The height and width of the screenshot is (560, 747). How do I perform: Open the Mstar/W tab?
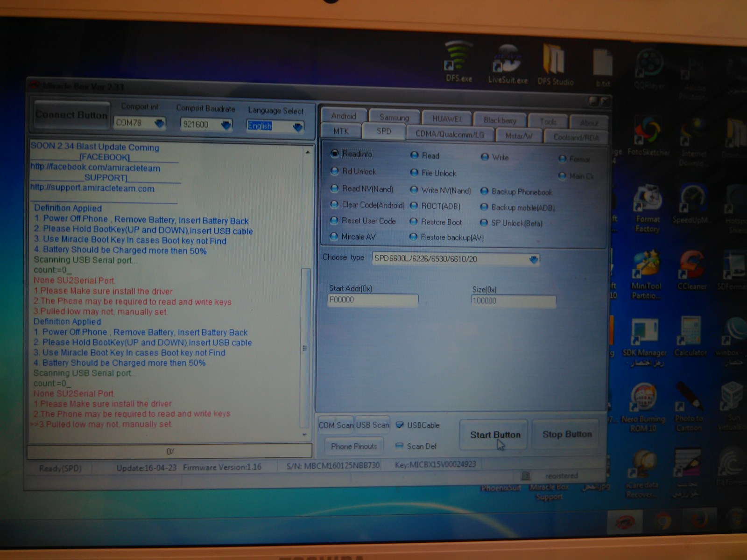pos(519,136)
